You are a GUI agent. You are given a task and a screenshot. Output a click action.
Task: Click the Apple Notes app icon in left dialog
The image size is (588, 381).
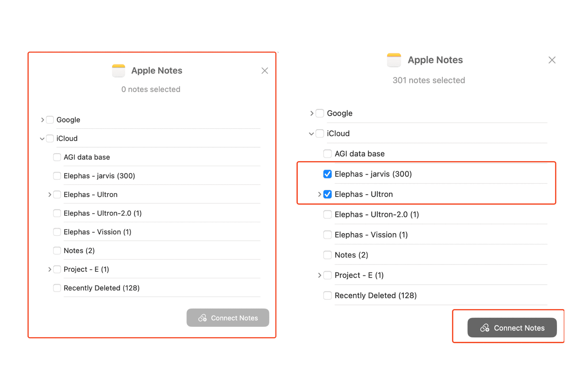(118, 71)
